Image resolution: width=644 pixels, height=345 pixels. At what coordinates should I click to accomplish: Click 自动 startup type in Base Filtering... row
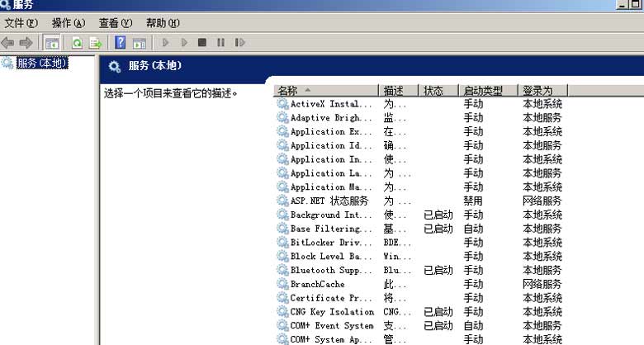[x=473, y=229]
